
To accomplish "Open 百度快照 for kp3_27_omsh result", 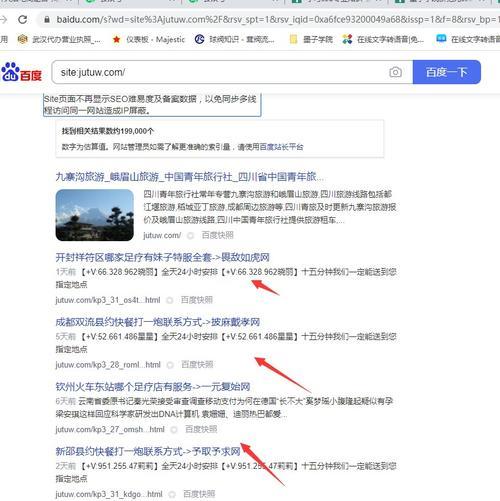I will (201, 429).
